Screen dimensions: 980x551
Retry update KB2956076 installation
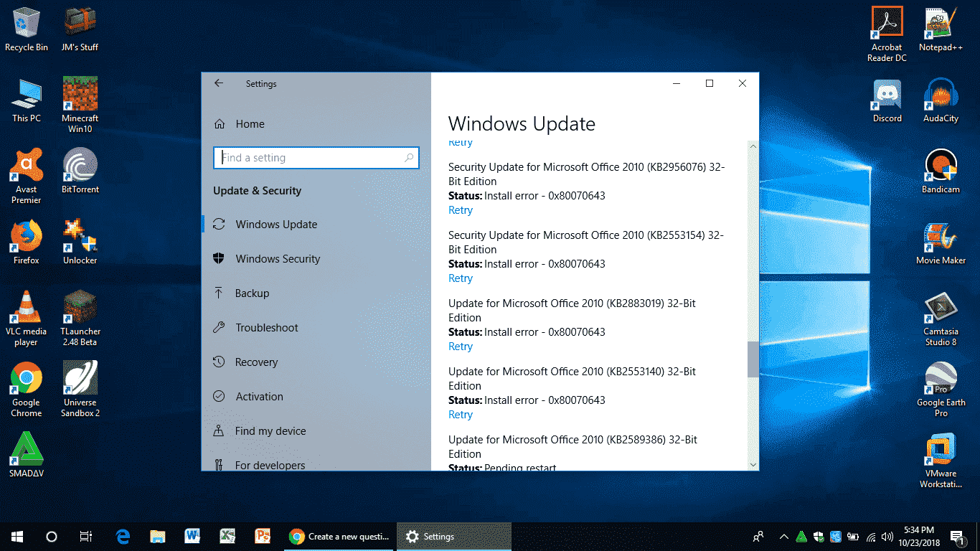pos(461,210)
